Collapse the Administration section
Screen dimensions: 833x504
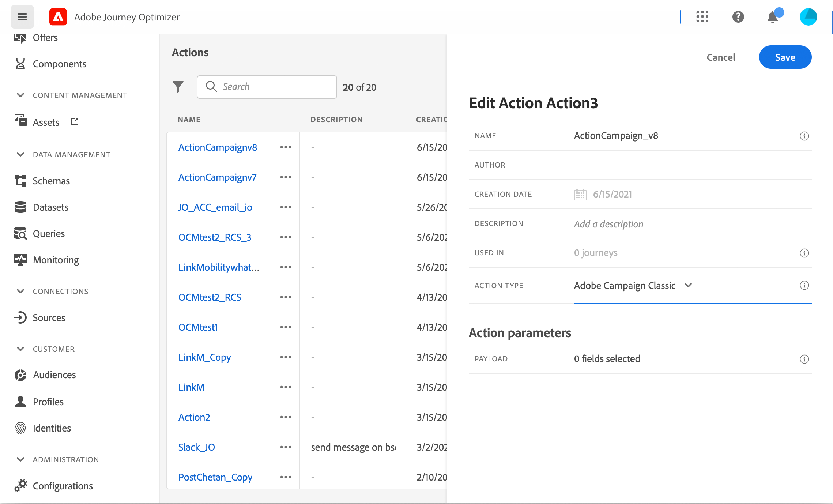pos(20,459)
